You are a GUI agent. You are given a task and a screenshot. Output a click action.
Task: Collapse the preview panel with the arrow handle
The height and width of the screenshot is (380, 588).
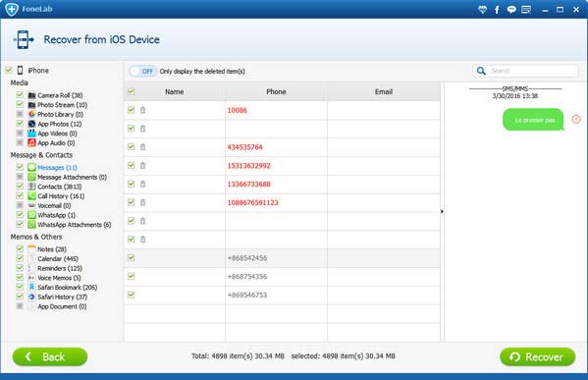(442, 211)
